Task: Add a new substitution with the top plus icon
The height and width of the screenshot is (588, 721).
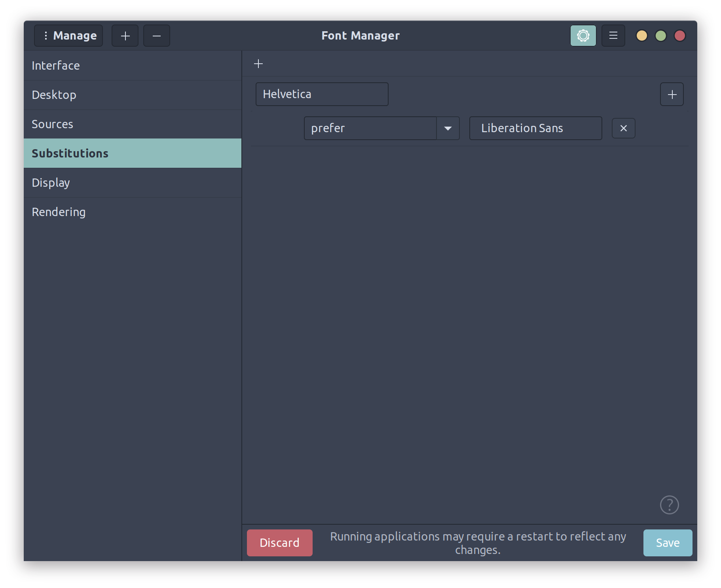Action: (258, 64)
